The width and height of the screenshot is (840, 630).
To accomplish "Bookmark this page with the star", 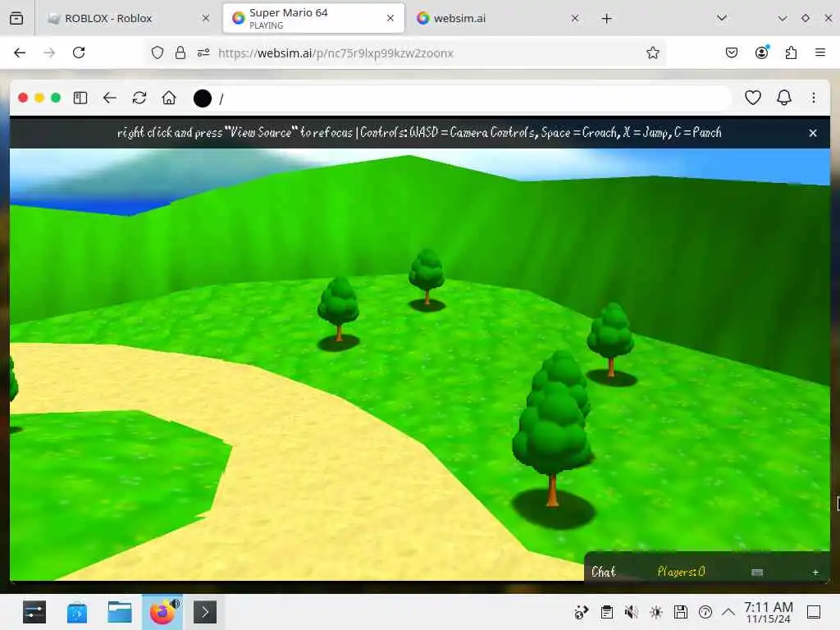I will point(652,52).
